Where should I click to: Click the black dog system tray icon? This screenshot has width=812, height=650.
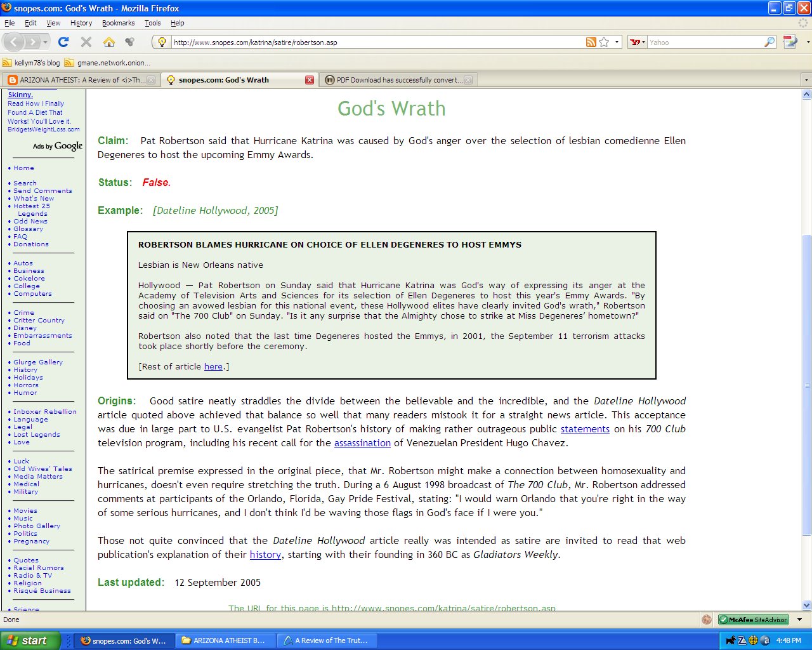point(731,640)
